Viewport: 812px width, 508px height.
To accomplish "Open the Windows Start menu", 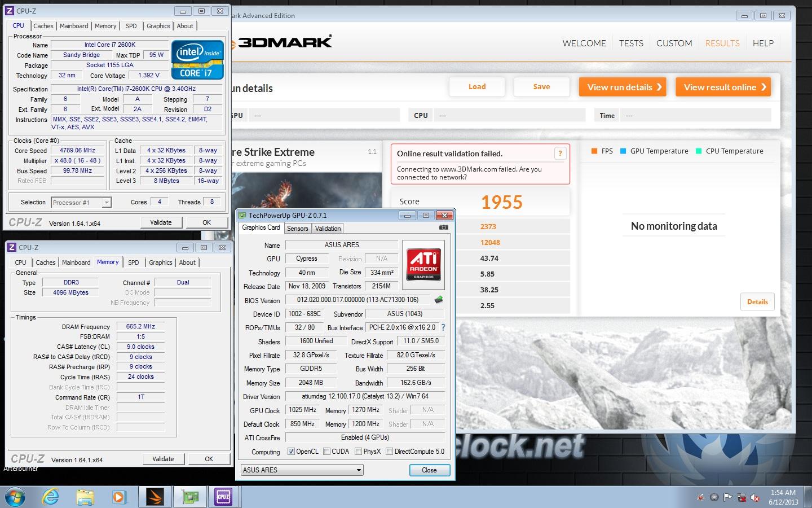I will [x=15, y=497].
